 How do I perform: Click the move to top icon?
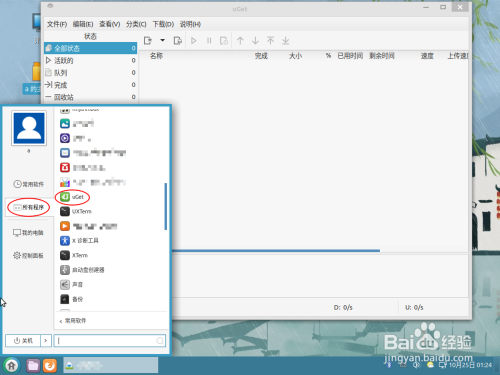point(270,41)
